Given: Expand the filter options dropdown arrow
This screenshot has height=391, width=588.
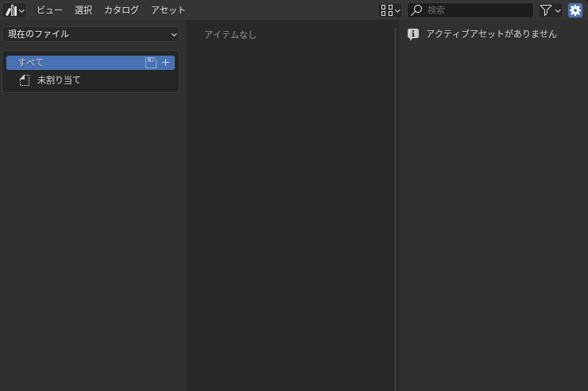Looking at the screenshot, I should (x=558, y=10).
